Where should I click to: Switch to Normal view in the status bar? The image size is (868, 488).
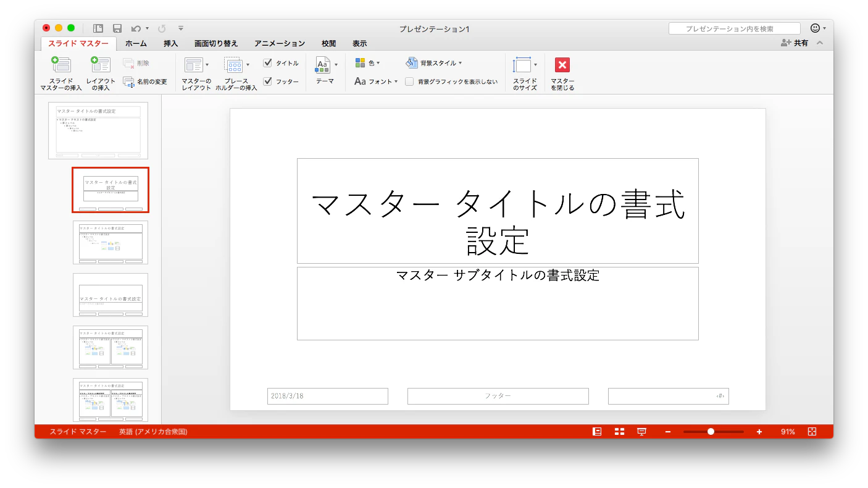tap(597, 432)
